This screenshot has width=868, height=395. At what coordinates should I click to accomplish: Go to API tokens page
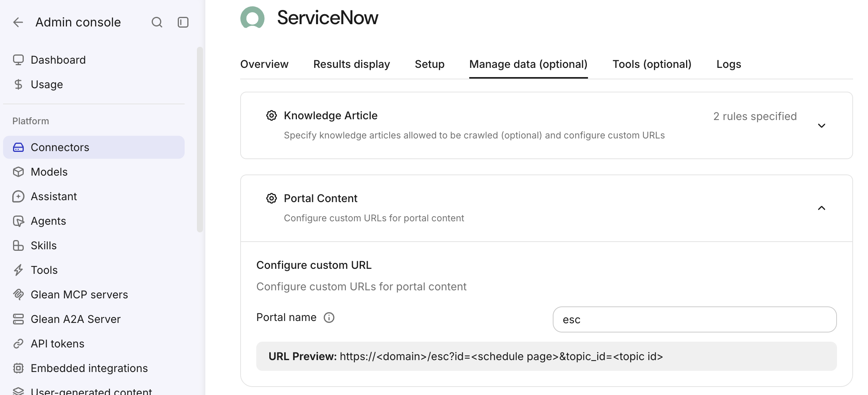click(94, 344)
